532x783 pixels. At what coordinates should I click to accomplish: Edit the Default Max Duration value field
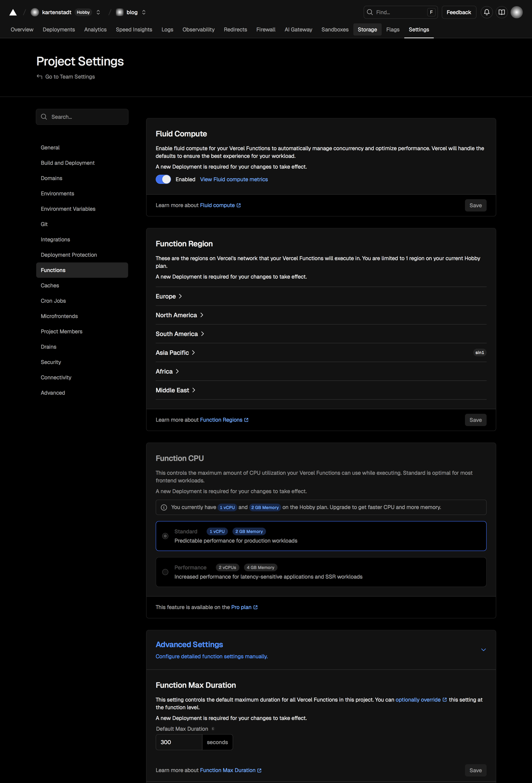coord(179,742)
